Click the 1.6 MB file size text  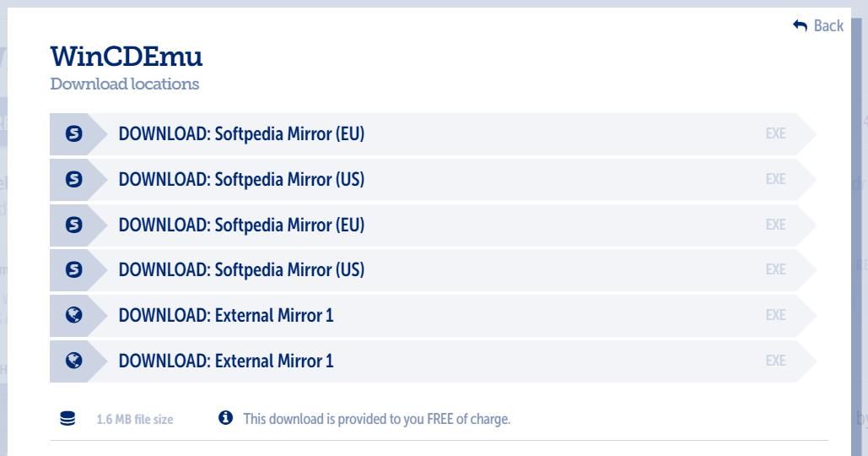tap(136, 419)
